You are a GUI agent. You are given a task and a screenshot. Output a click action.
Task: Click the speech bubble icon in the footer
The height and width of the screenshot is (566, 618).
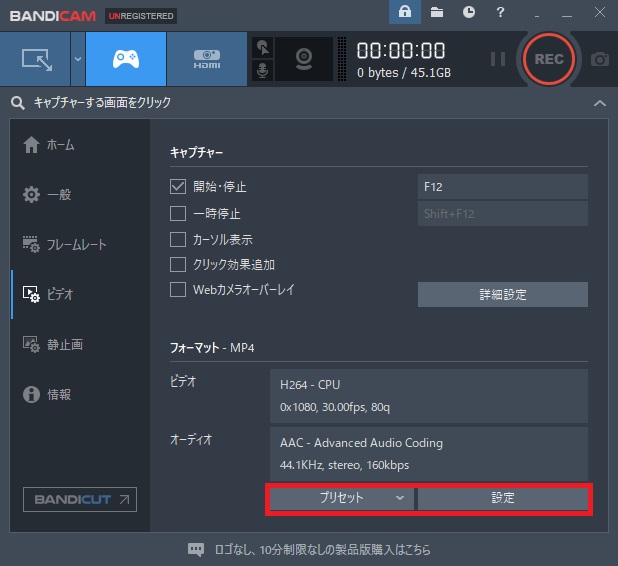coord(196,549)
